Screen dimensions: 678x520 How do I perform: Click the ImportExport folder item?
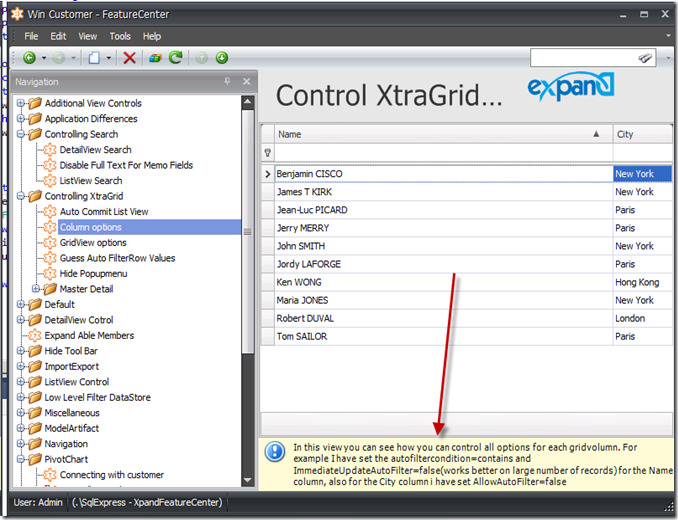[72, 367]
